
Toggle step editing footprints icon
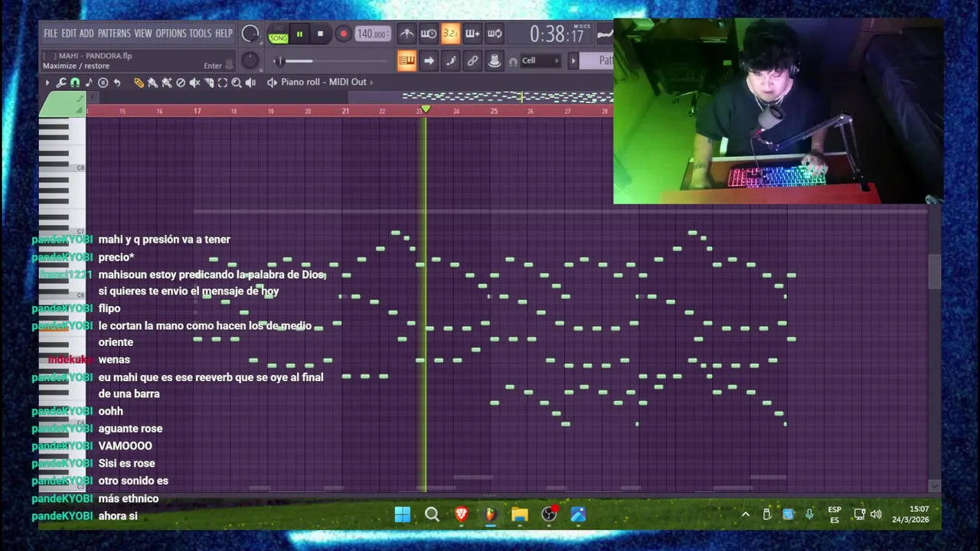(x=451, y=60)
